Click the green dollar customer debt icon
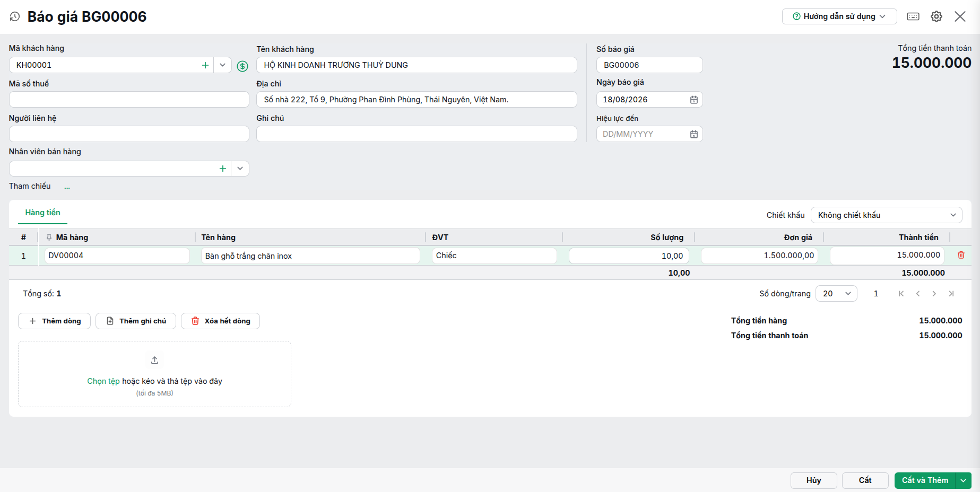The image size is (980, 492). (x=242, y=66)
